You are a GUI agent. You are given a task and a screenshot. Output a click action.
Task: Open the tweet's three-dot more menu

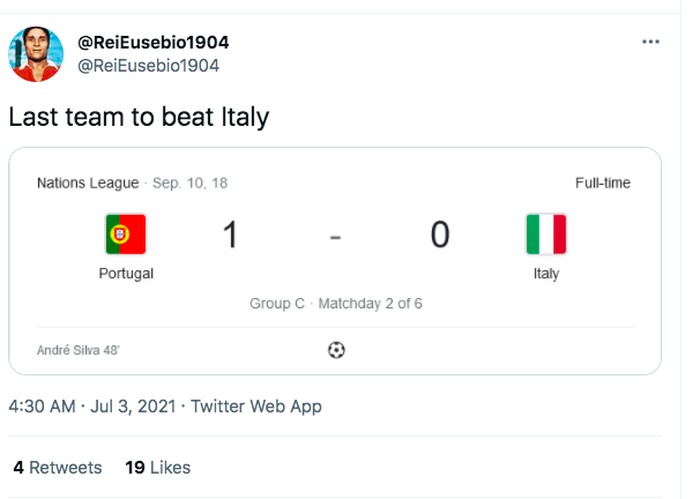[x=650, y=42]
